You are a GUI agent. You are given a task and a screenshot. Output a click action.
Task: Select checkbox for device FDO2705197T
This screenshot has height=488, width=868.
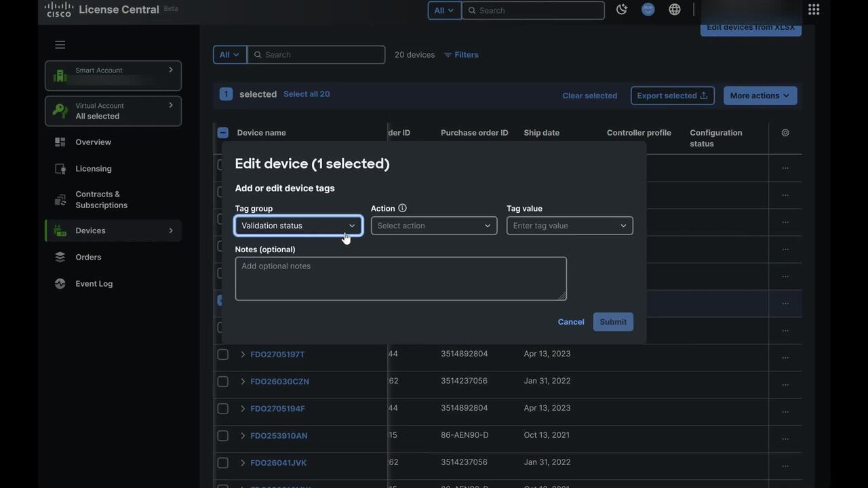[x=223, y=354]
